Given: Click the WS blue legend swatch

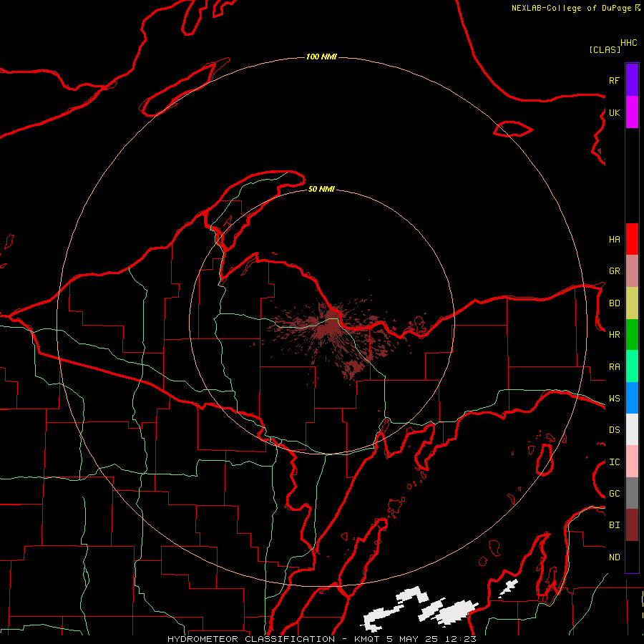Looking at the screenshot, I should 632,398.
